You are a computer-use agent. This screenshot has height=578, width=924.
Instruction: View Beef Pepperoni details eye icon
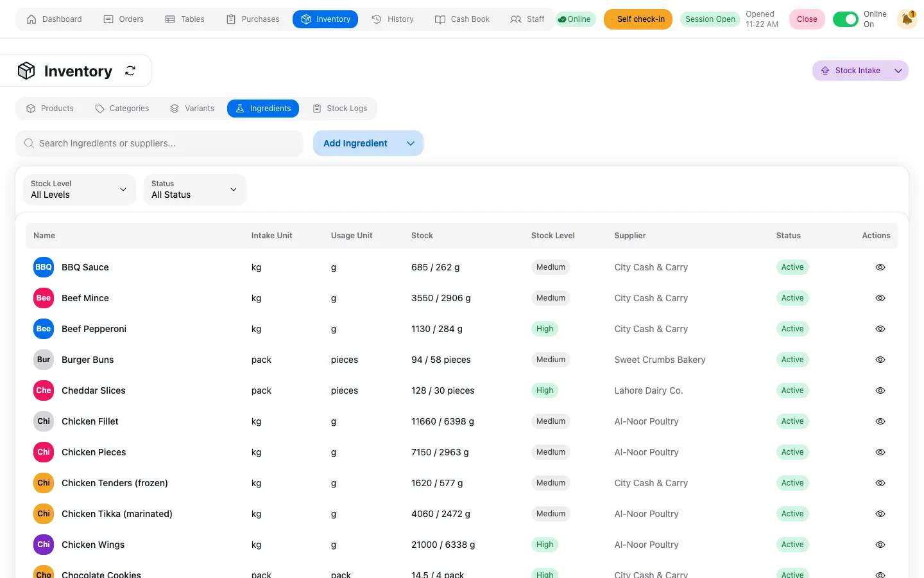point(880,329)
